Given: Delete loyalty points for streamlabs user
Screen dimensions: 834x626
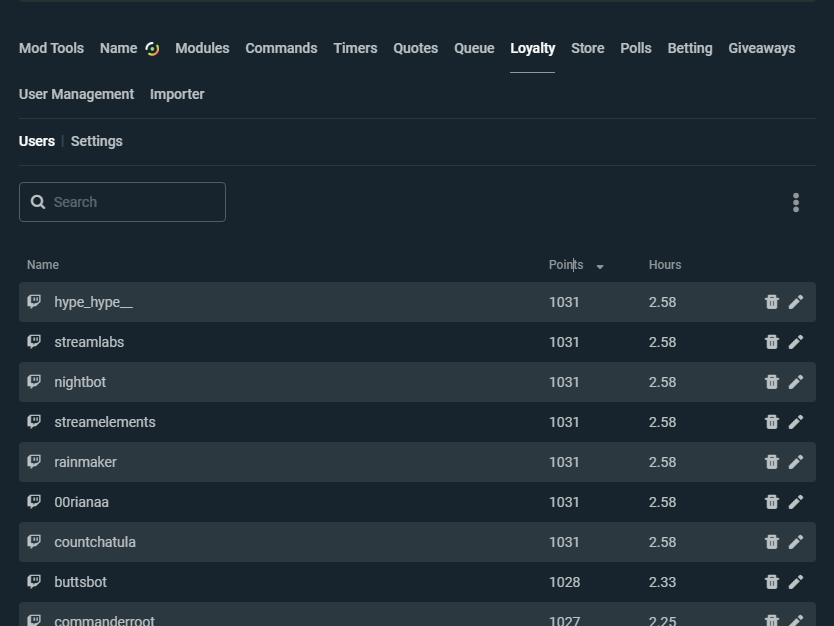Looking at the screenshot, I should coord(772,341).
